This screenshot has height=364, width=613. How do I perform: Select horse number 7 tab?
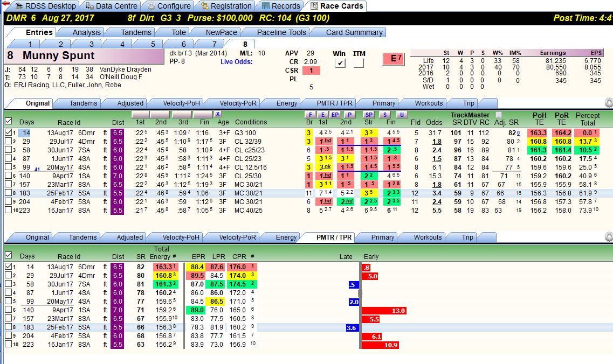coord(214,44)
